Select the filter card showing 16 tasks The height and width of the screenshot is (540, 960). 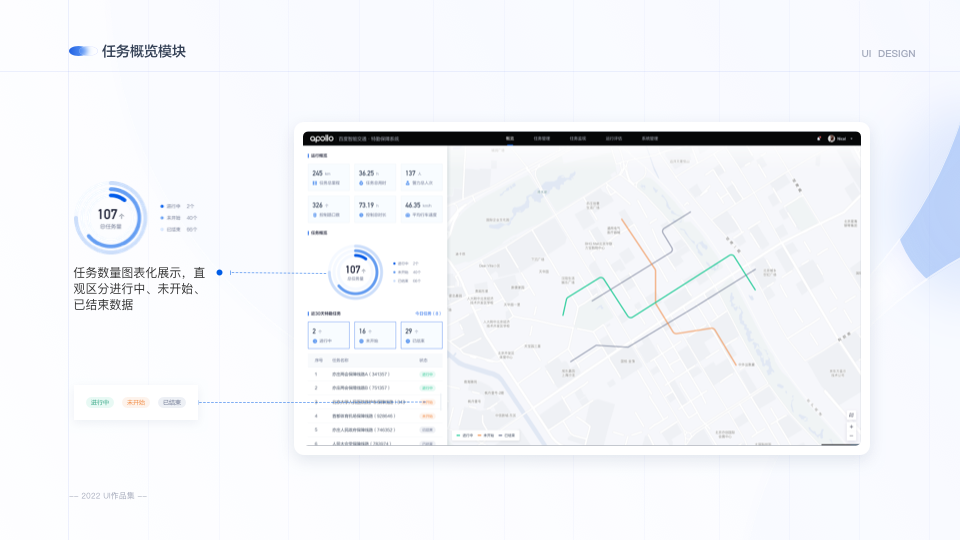click(x=375, y=336)
